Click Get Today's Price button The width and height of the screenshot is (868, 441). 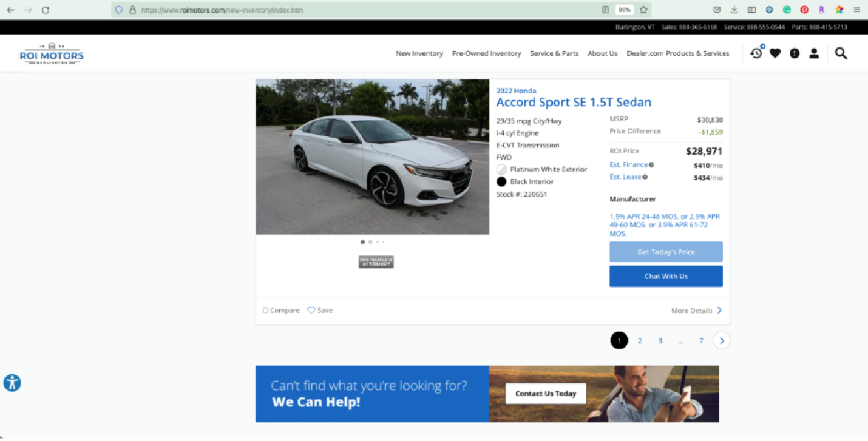tap(666, 252)
